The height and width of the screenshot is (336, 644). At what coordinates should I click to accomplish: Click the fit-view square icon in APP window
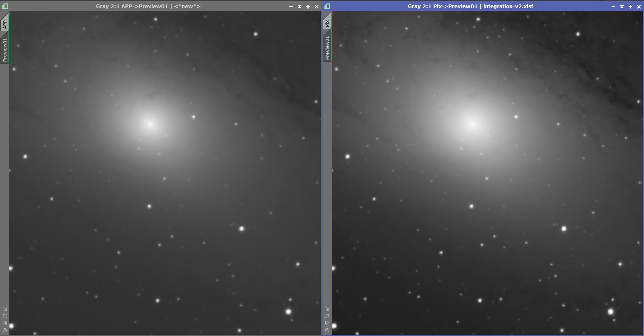click(x=5, y=316)
